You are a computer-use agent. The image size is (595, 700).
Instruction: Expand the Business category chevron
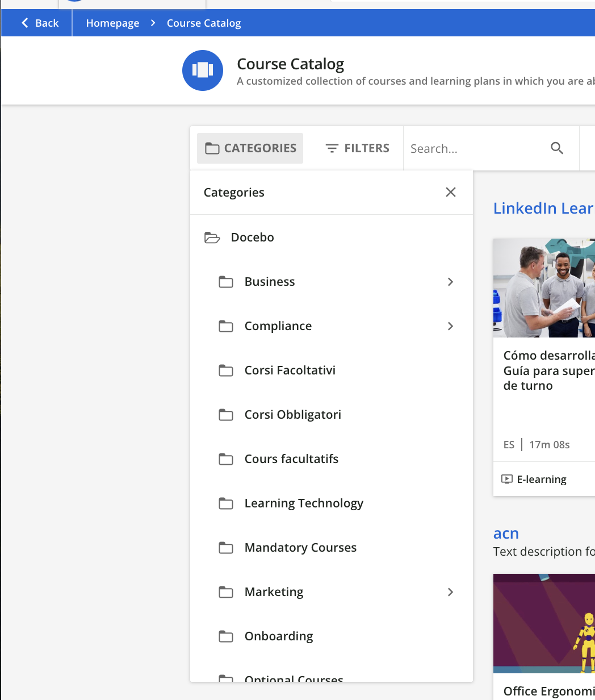[450, 282]
